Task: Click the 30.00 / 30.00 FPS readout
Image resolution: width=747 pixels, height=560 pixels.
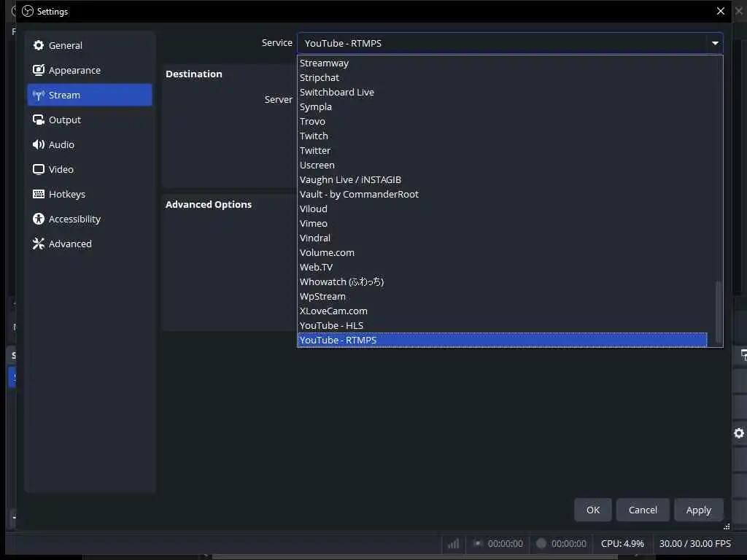Action: [x=694, y=543]
